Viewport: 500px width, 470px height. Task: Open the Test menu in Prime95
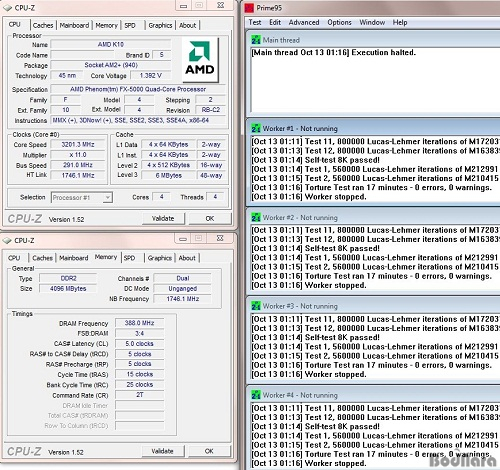point(255,22)
